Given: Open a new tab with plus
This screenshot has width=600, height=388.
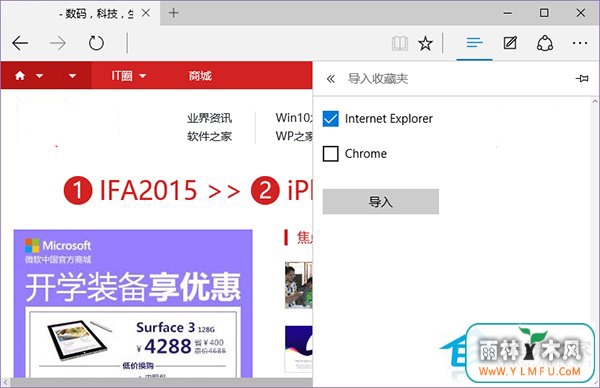Looking at the screenshot, I should [174, 13].
